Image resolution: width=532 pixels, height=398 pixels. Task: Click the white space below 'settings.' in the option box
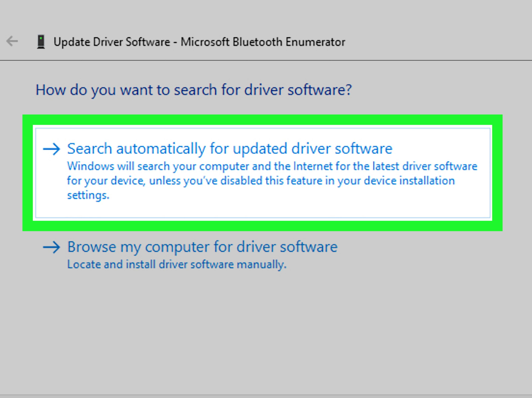click(x=262, y=209)
